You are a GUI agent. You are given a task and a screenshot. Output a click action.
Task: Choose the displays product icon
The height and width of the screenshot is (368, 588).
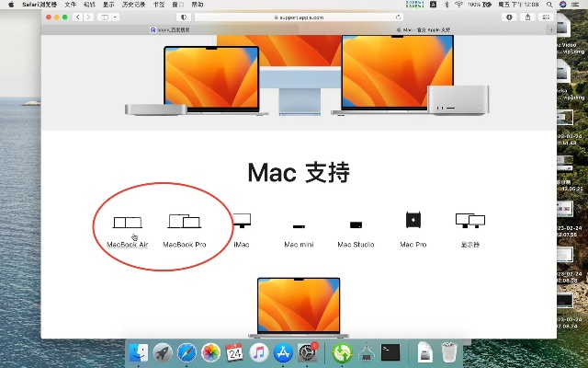click(x=469, y=221)
